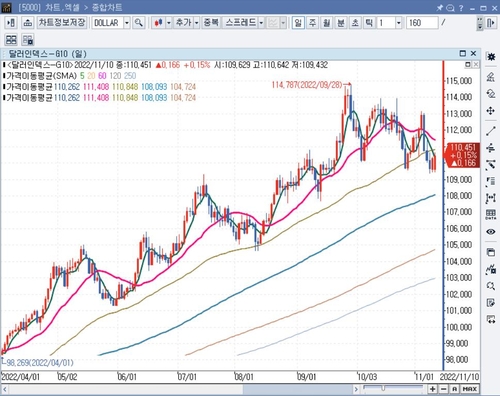Click the edit note icon in right sidebar
Screen dimensions: 500x396
(491, 303)
